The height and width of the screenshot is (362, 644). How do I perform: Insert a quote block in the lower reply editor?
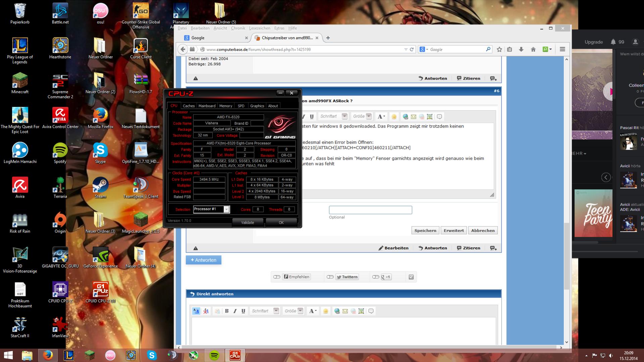coord(371,311)
